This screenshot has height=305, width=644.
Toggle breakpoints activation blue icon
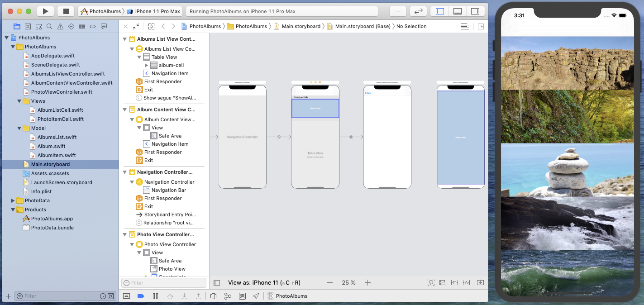pos(141,296)
